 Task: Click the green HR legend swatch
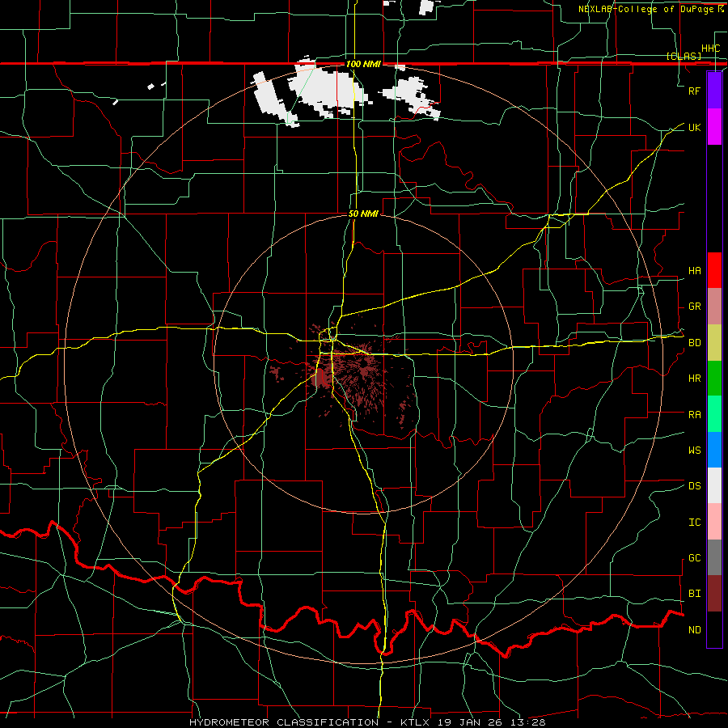tap(714, 379)
